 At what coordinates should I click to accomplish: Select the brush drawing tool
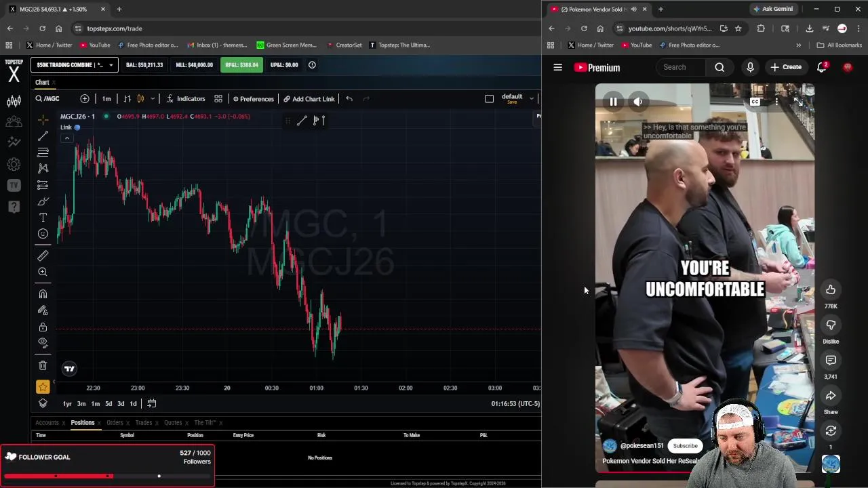coord(43,201)
